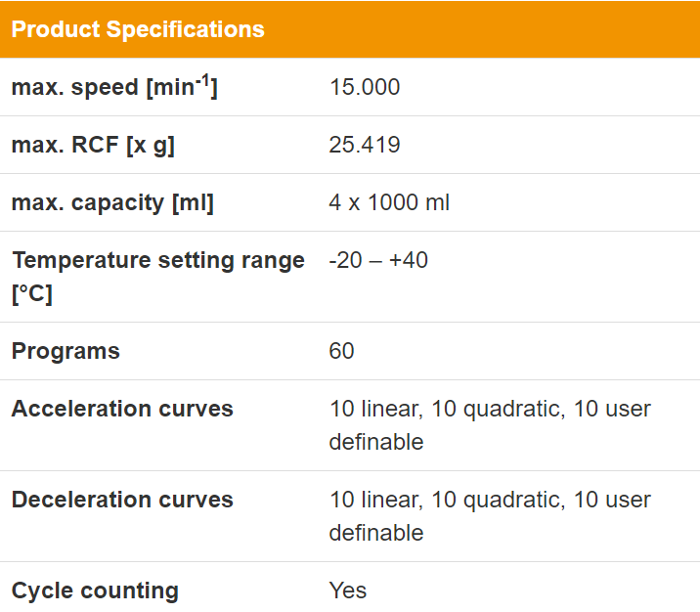The image size is (700, 612).
Task: Select the max. RCF label
Action: click(x=93, y=145)
